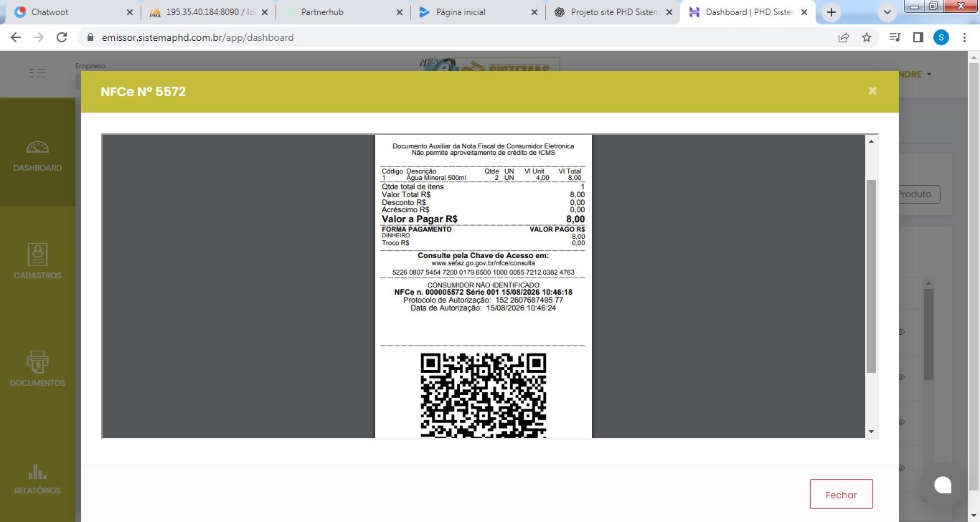Image resolution: width=980 pixels, height=522 pixels.
Task: Switch to the Projeto site PHD Sistemas tab
Action: 614,12
